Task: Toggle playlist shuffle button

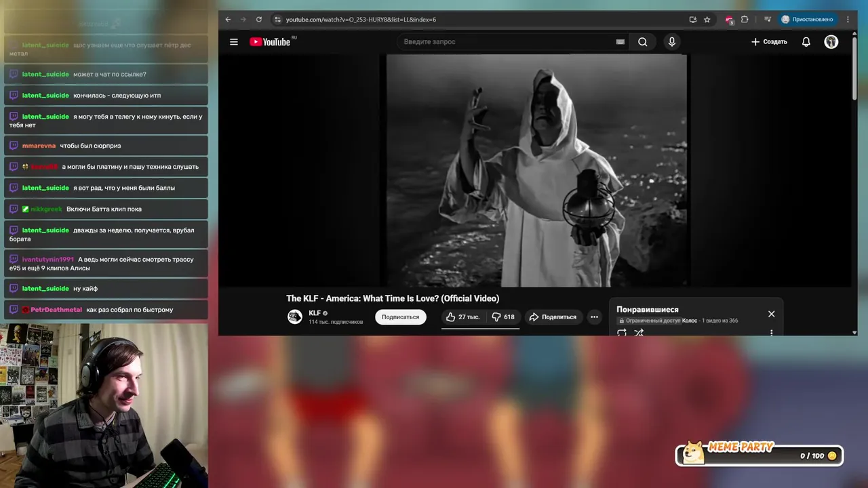Action: point(639,332)
